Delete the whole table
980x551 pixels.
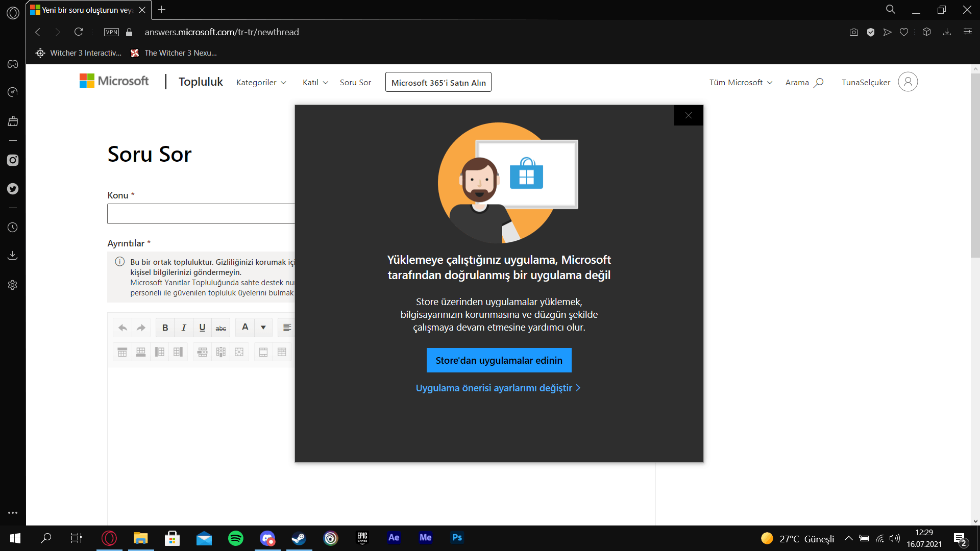pos(239,352)
